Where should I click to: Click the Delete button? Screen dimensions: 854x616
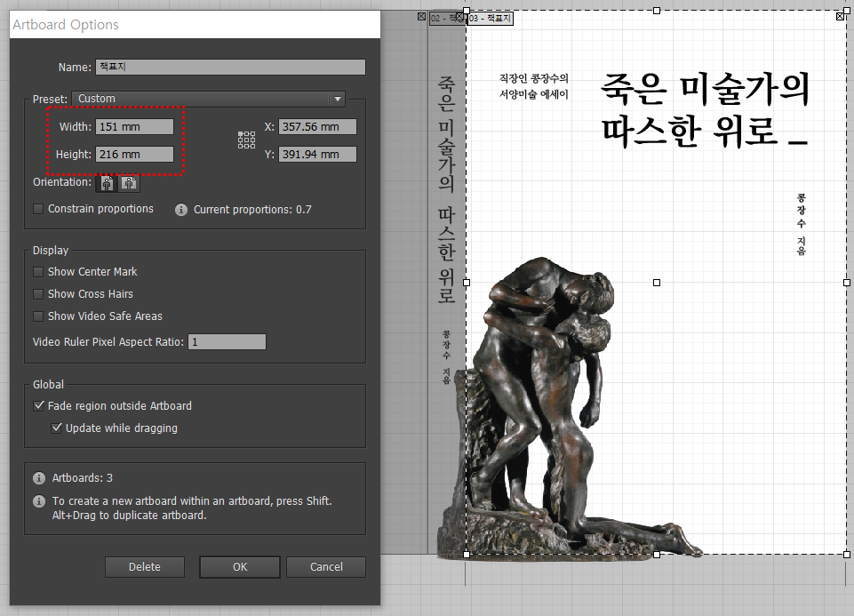(x=144, y=567)
